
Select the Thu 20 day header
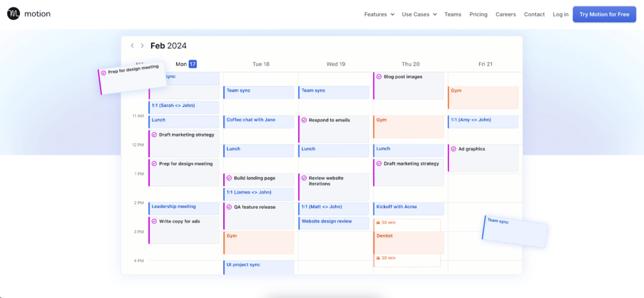pos(410,65)
